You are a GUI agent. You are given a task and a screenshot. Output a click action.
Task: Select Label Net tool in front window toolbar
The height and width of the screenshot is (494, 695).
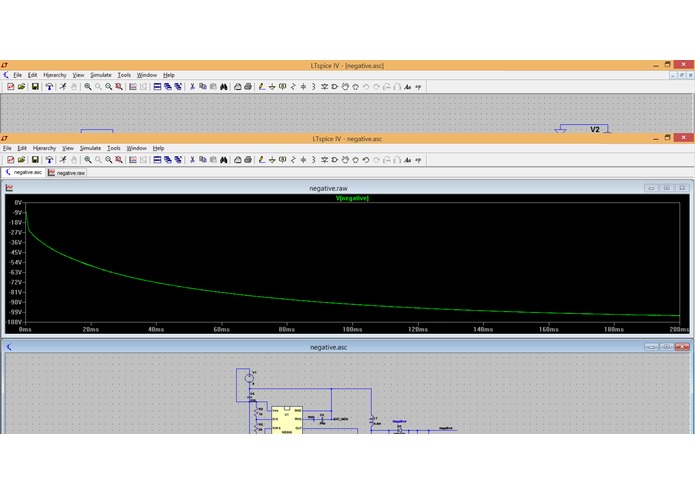point(282,160)
